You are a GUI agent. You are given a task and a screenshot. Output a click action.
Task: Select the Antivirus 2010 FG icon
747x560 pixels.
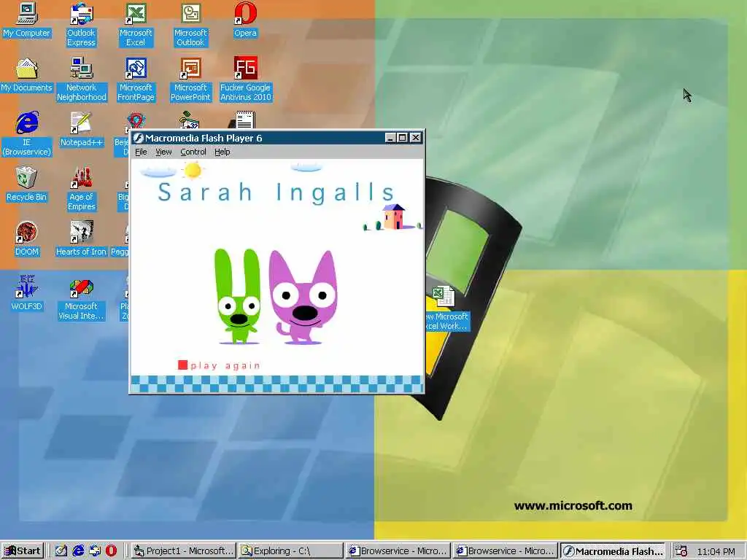pyautogui.click(x=245, y=79)
